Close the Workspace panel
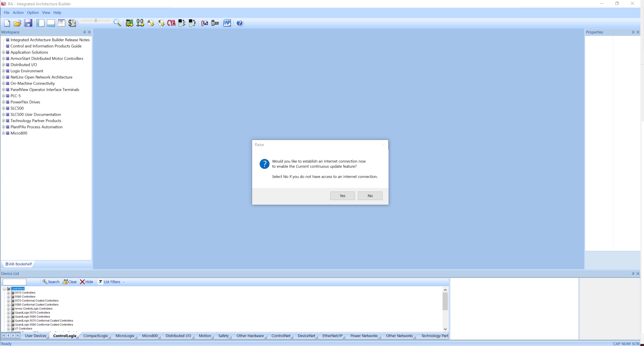The width and height of the screenshot is (644, 346). point(89,32)
